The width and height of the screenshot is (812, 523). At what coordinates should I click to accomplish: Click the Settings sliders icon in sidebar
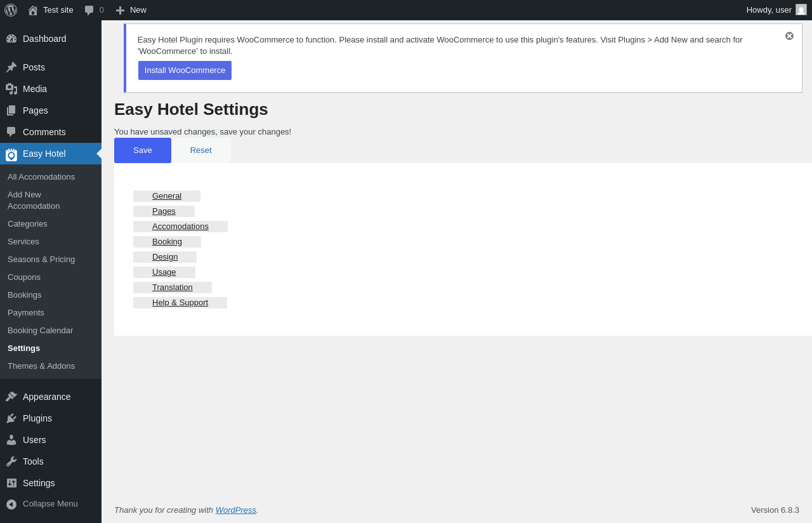(11, 483)
